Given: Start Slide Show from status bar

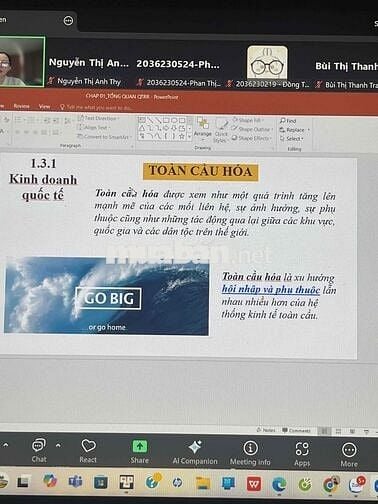Looking at the screenshot, I should tap(366, 432).
